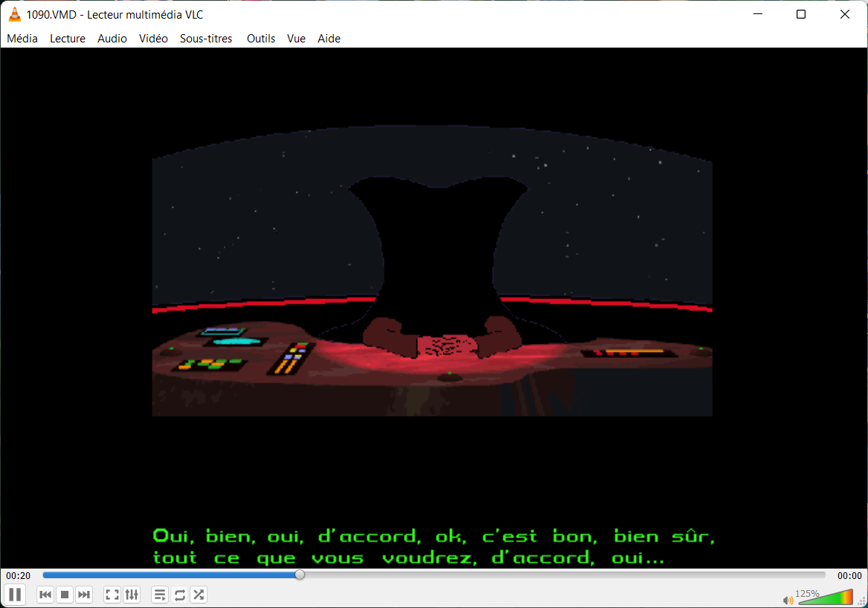868x608 pixels.
Task: Adjust the 125% volume slider
Action: pos(825,597)
